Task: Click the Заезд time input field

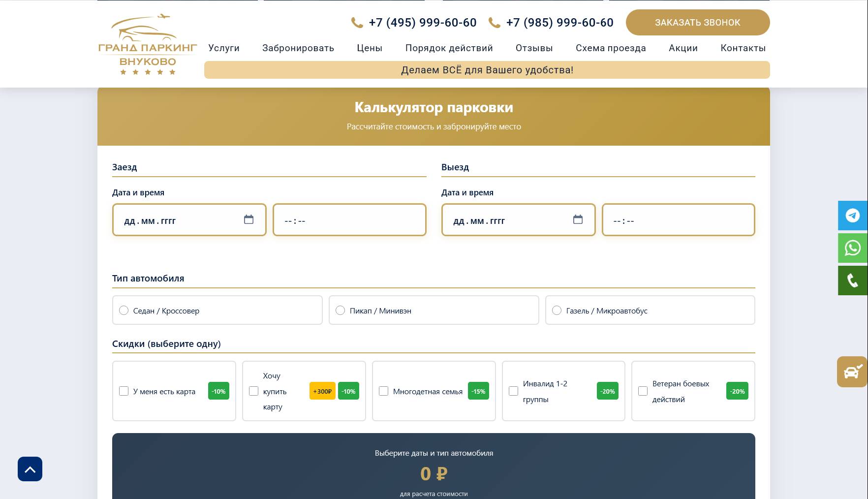Action: (x=349, y=220)
